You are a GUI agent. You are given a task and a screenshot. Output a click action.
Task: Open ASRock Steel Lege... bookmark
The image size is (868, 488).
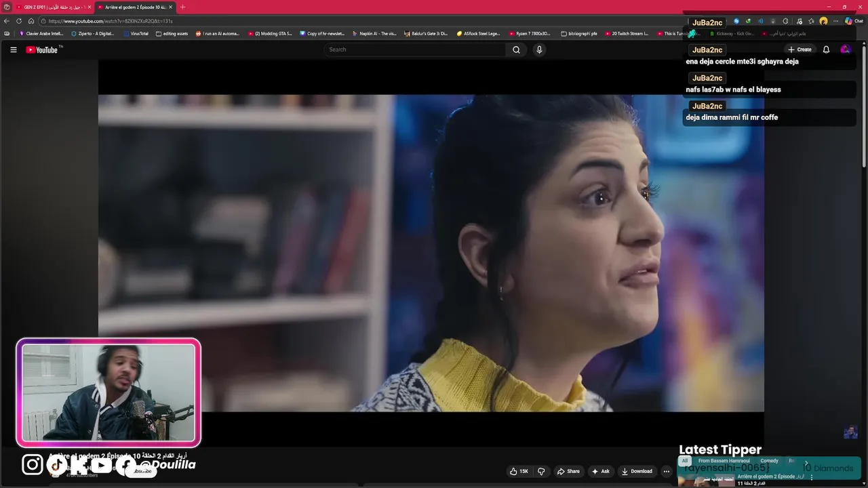tap(478, 33)
